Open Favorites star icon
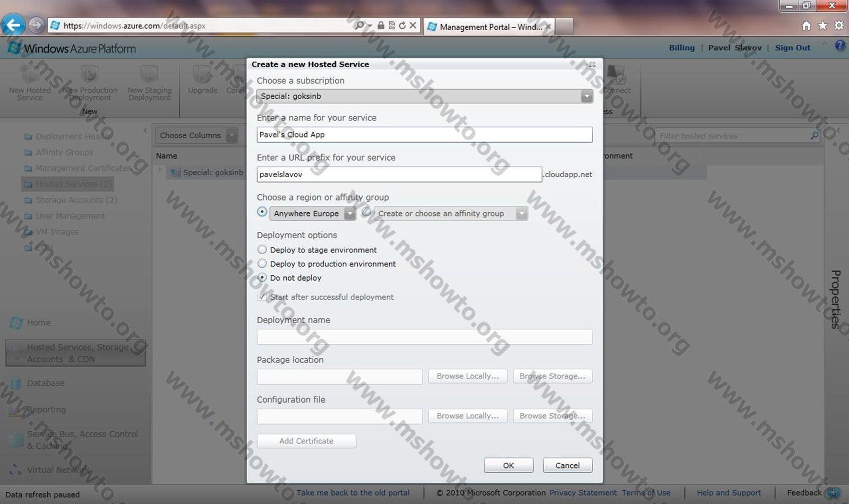Image resolution: width=849 pixels, height=504 pixels. pyautogui.click(x=822, y=25)
